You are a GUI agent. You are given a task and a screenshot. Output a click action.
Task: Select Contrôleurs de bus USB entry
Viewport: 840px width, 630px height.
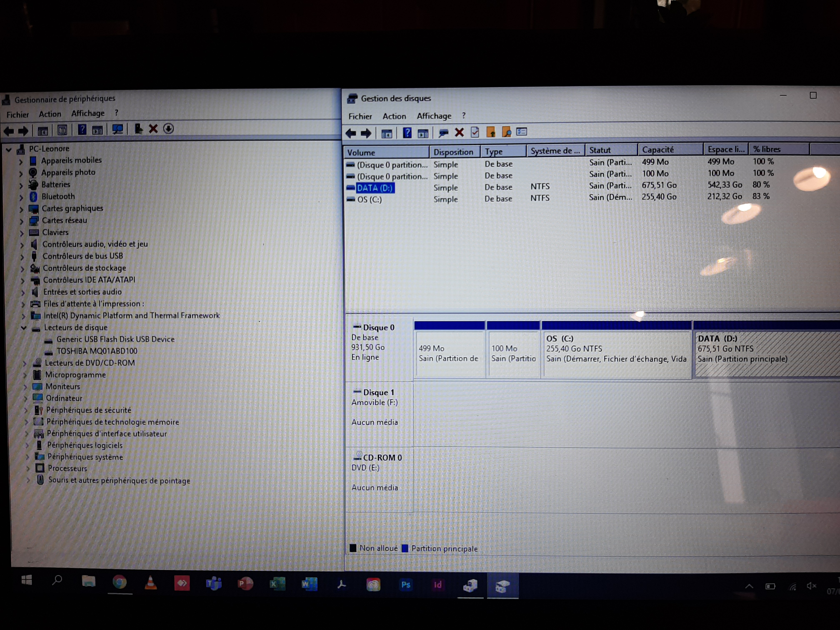tap(83, 256)
